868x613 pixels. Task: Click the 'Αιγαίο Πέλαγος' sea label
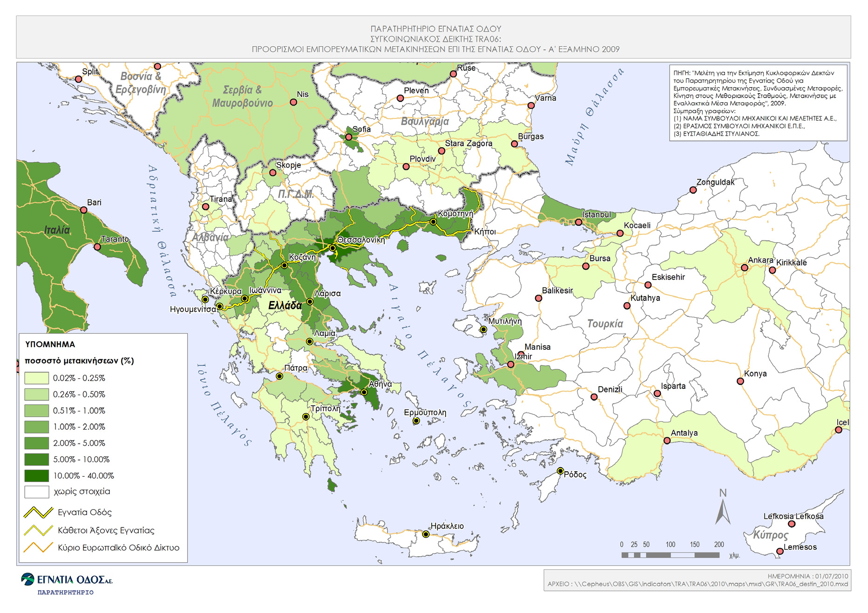coord(429,346)
